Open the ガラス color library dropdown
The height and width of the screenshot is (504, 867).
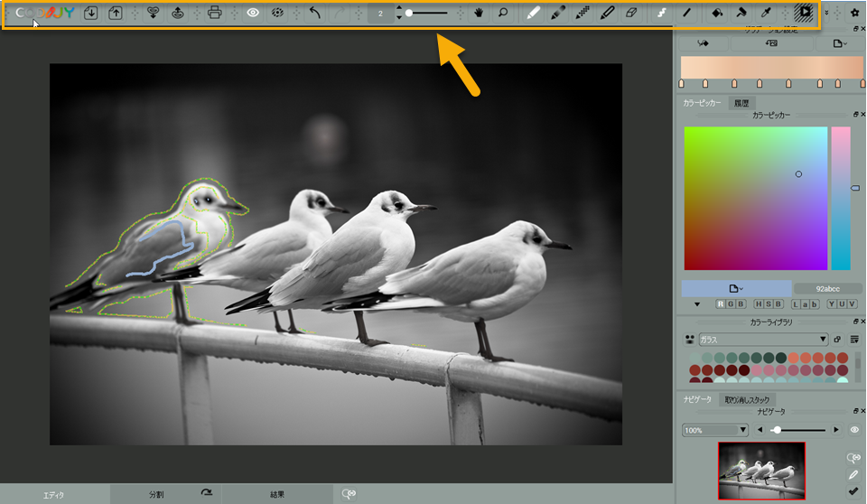[763, 339]
